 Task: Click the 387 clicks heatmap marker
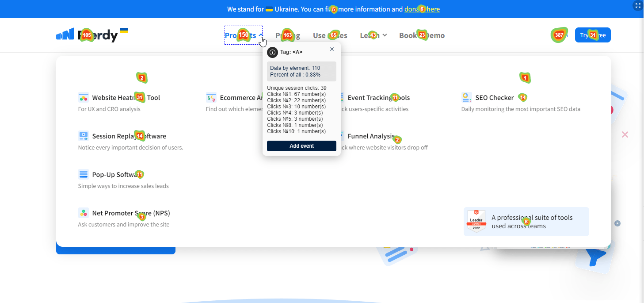point(559,35)
